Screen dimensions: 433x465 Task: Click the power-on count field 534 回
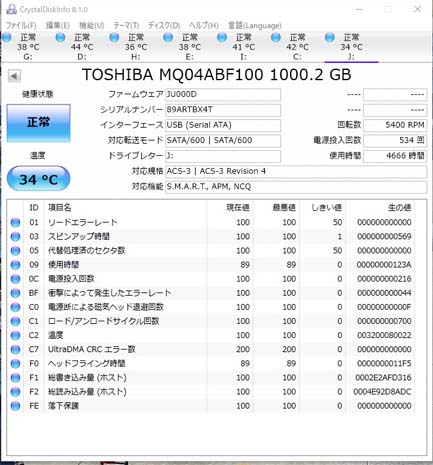click(x=395, y=140)
